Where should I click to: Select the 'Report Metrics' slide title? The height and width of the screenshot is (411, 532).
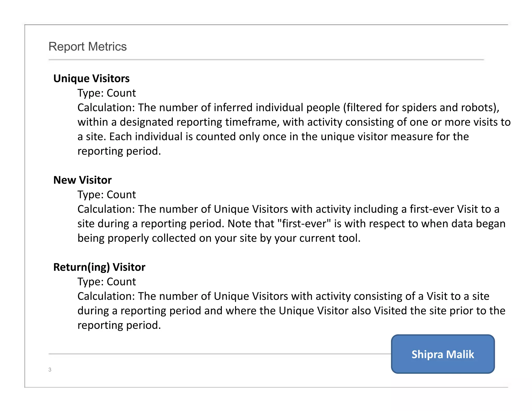(x=88, y=47)
